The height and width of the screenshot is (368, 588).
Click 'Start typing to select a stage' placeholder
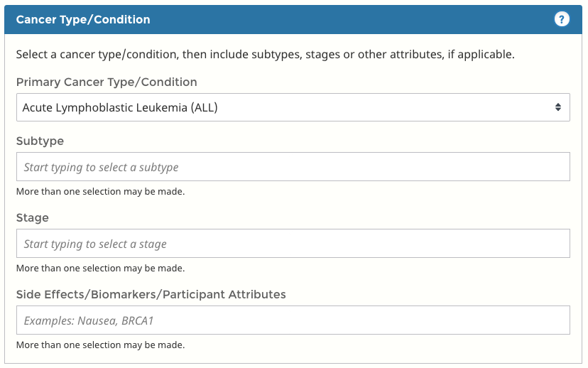click(95, 244)
